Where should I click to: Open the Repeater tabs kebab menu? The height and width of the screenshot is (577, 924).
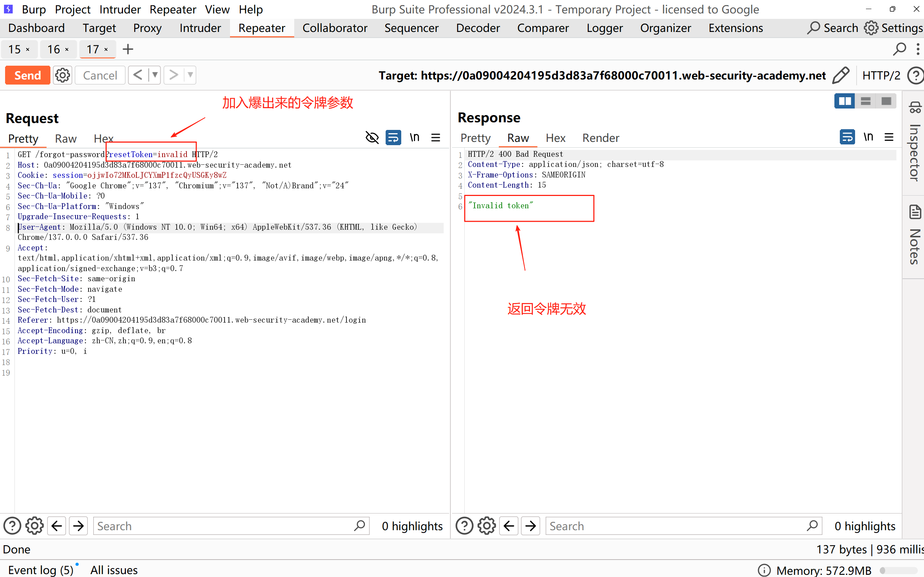click(x=917, y=49)
